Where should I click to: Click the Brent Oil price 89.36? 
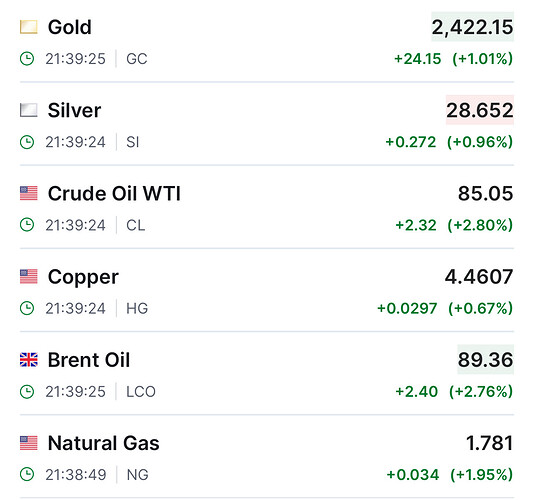click(x=485, y=360)
